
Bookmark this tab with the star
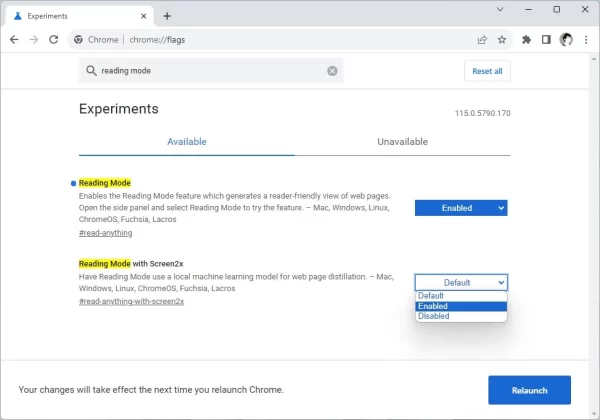pos(502,39)
